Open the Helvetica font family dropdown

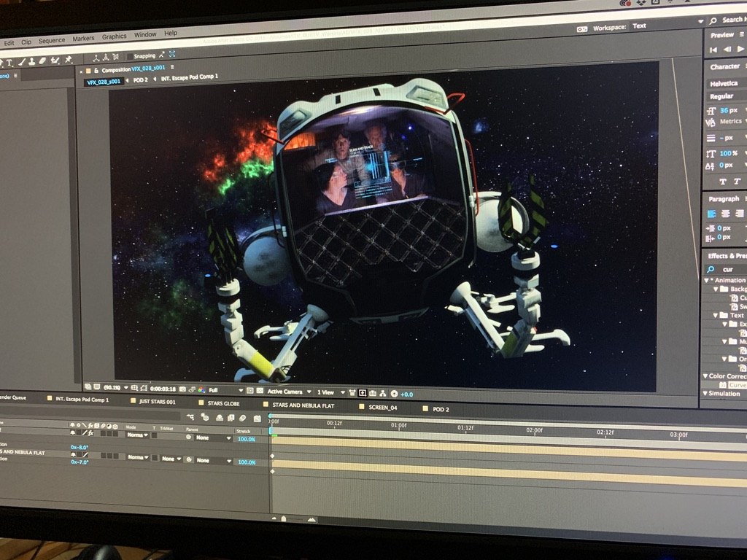click(x=727, y=83)
